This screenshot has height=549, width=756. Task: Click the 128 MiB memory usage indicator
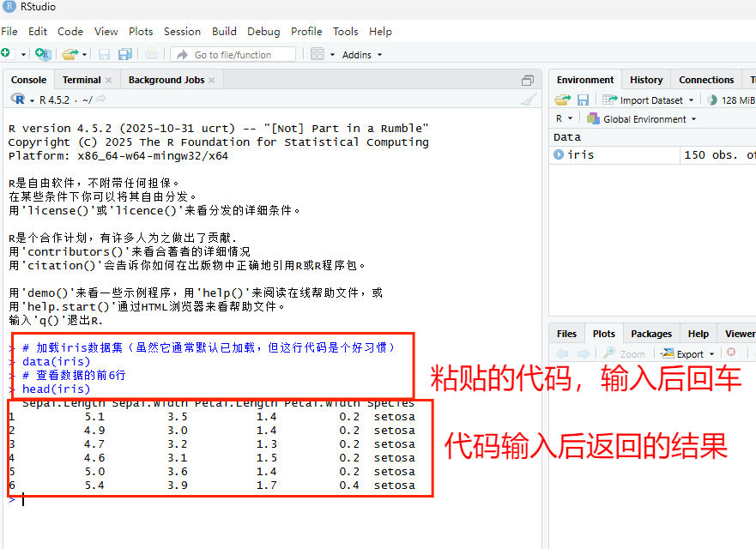731,100
